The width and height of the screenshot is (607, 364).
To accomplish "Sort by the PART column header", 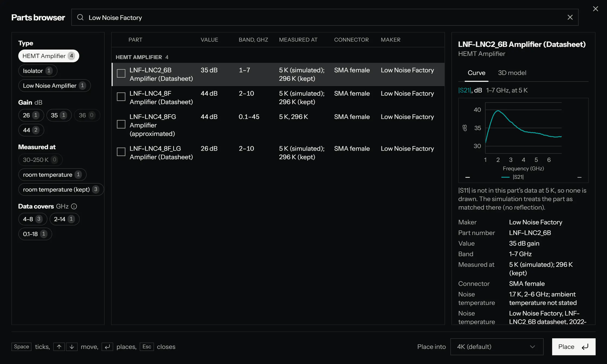I will (x=135, y=40).
